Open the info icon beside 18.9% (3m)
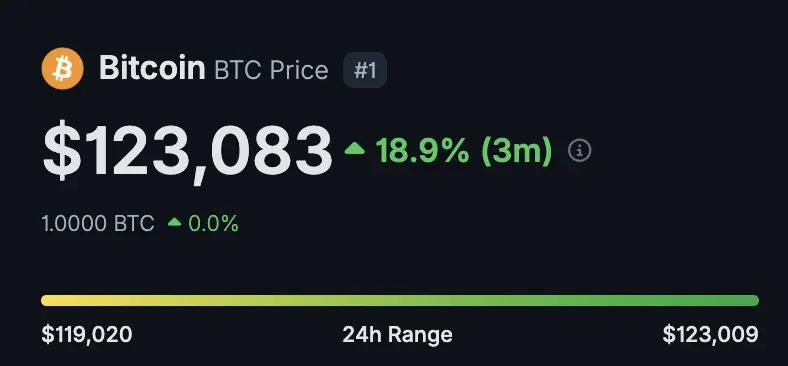Screen dimensions: 788x366 (x=579, y=150)
